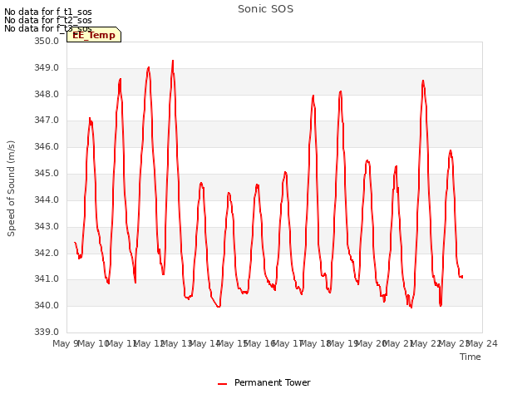The width and height of the screenshot is (532, 399).
Task: Click the EE_Temp annotation label
Action: pyautogui.click(x=94, y=35)
